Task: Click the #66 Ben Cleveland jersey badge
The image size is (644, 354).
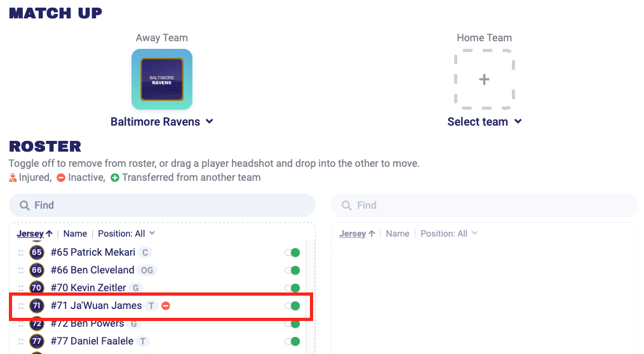Action: pos(37,270)
